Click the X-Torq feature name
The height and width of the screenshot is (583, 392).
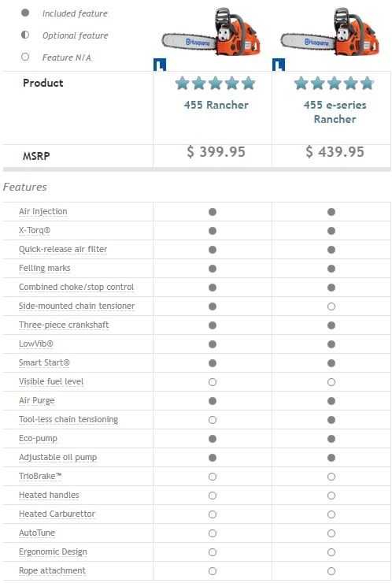tap(35, 231)
